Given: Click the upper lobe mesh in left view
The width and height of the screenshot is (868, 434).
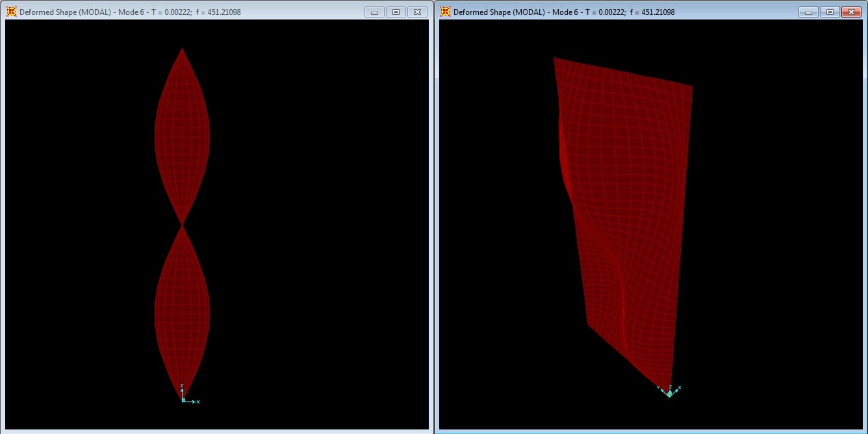Looking at the screenshot, I should coord(182,136).
